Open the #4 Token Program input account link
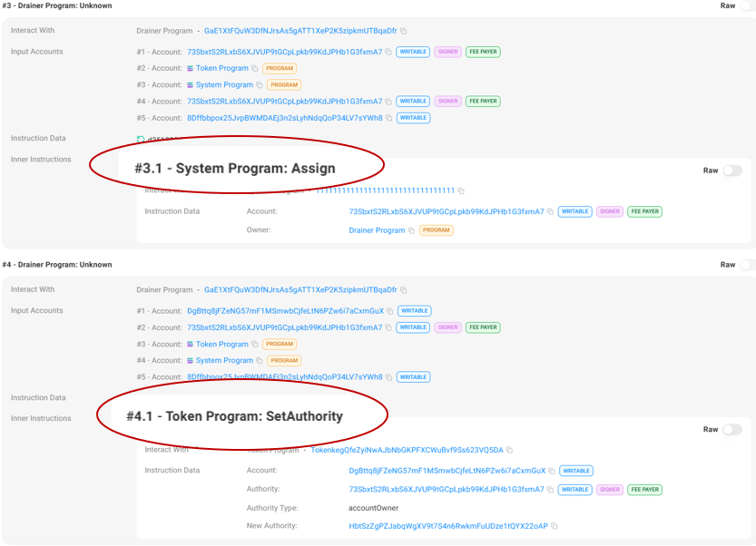This screenshot has width=756, height=546. pyautogui.click(x=221, y=345)
